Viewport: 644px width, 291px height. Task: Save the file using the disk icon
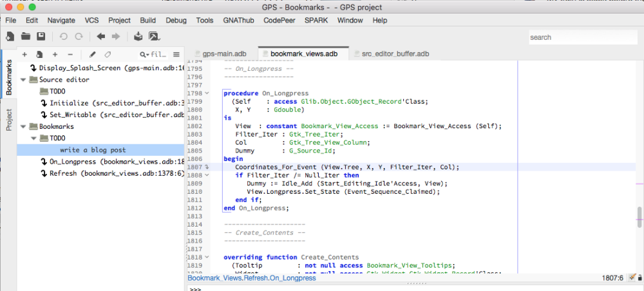(41, 37)
